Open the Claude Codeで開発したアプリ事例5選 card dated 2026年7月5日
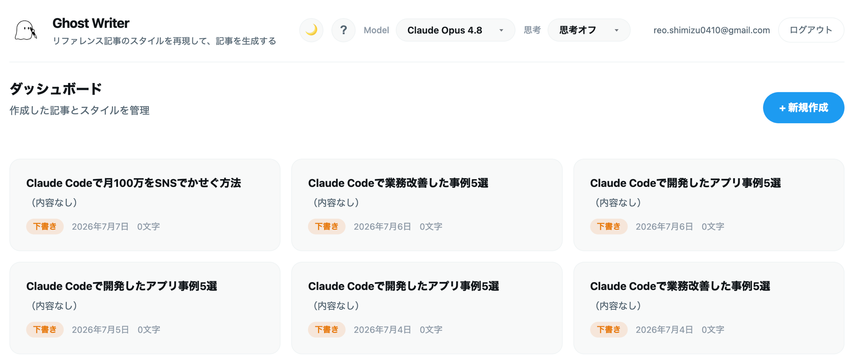Viewport: 868px width, 361px height. pos(145,308)
